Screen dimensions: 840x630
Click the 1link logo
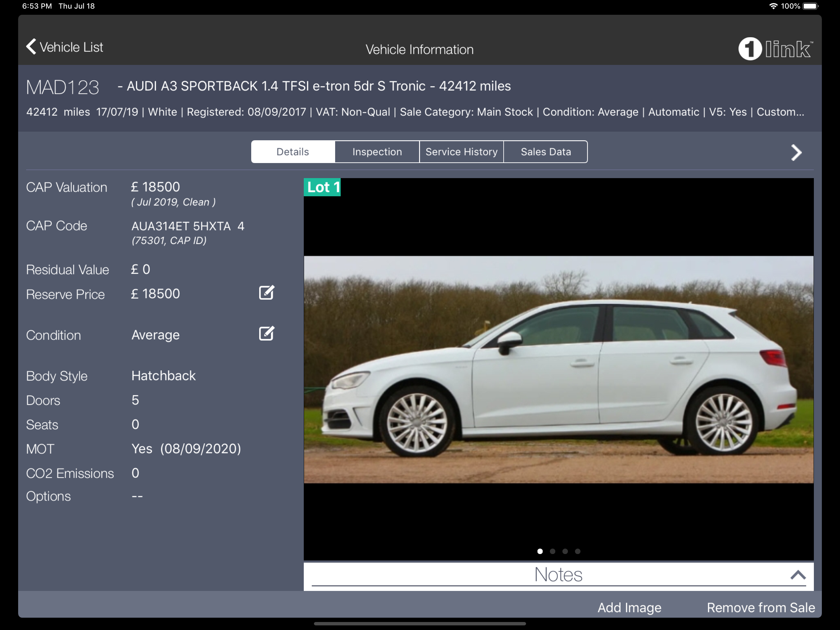click(775, 49)
